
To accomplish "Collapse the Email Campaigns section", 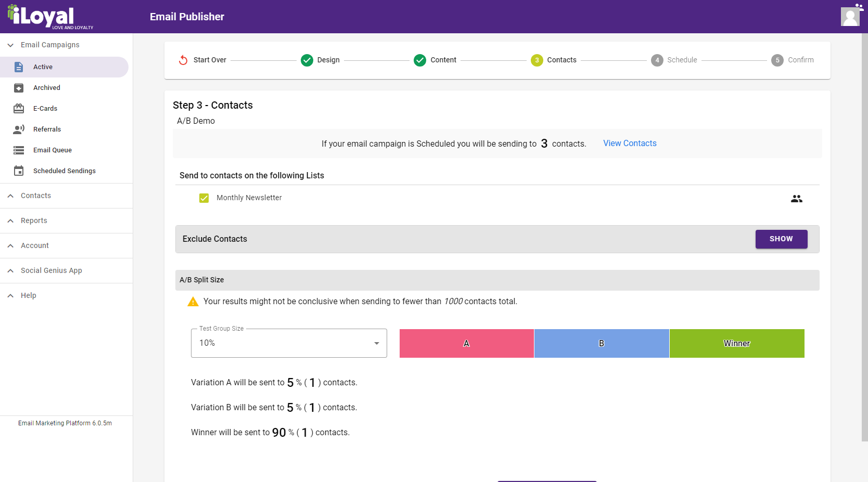I will click(x=10, y=45).
